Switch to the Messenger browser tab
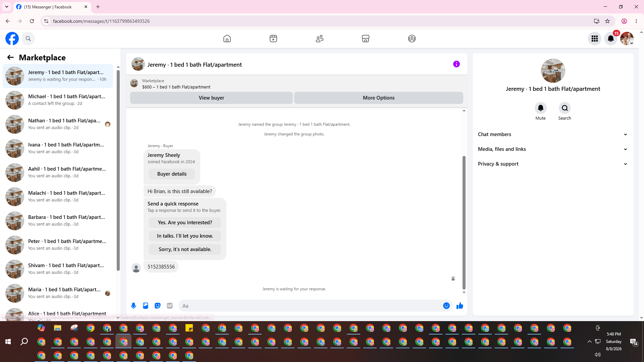 pyautogui.click(x=52, y=7)
